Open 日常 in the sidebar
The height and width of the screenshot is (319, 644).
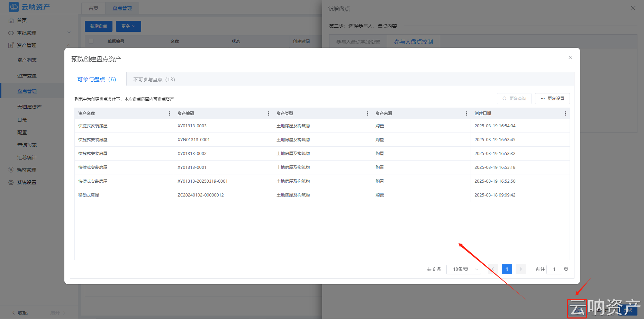pyautogui.click(x=22, y=120)
